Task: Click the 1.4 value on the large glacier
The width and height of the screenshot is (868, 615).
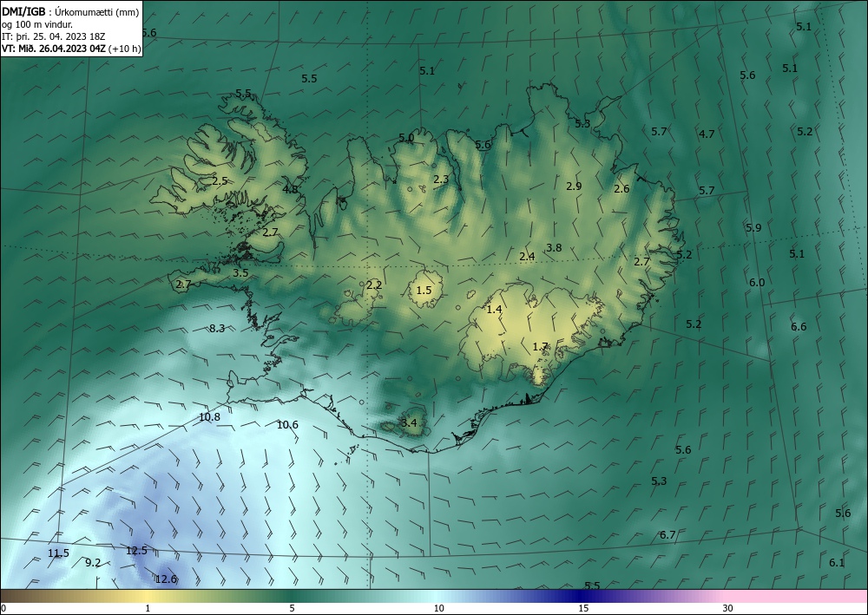Action: [494, 310]
